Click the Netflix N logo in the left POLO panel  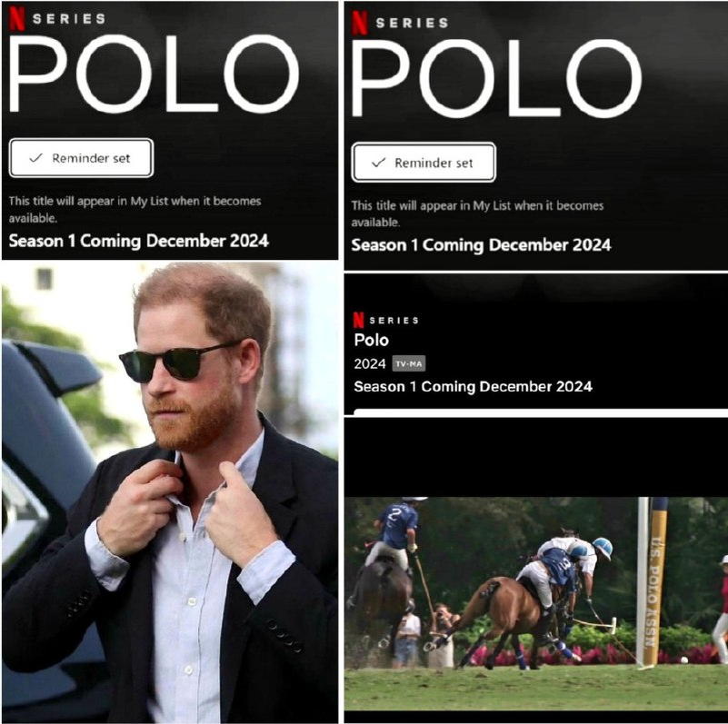tap(17, 18)
